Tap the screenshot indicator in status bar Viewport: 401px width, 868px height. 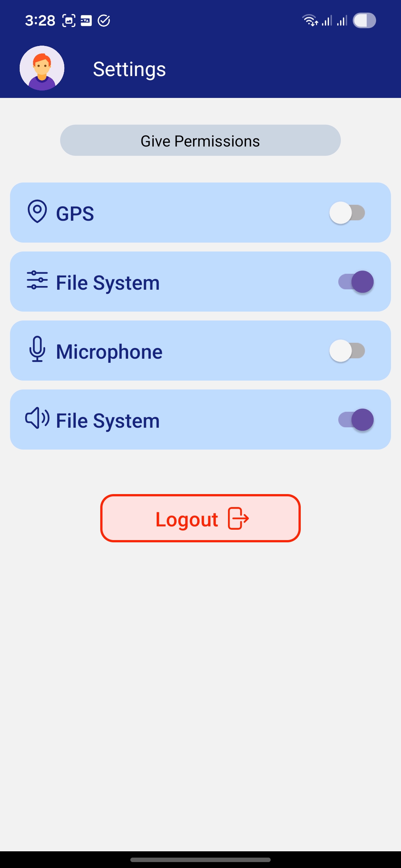(x=69, y=20)
